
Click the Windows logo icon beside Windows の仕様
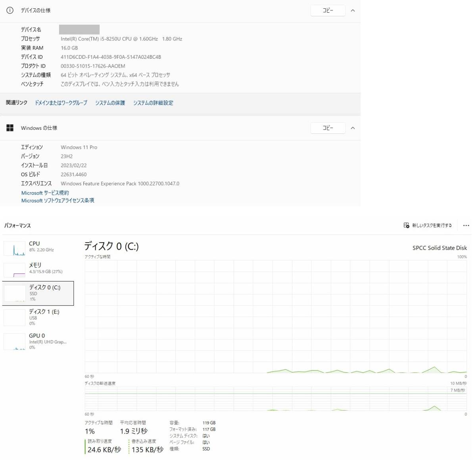click(10, 128)
